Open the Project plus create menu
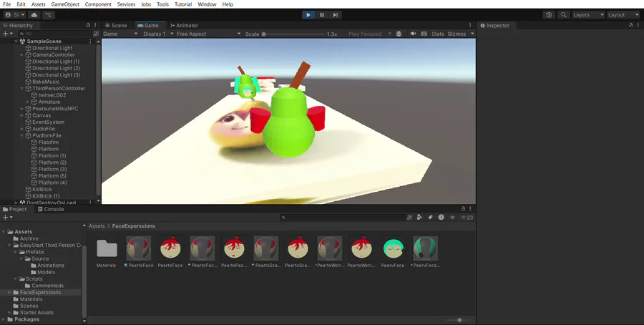The width and height of the screenshot is (644, 325). click(8, 218)
